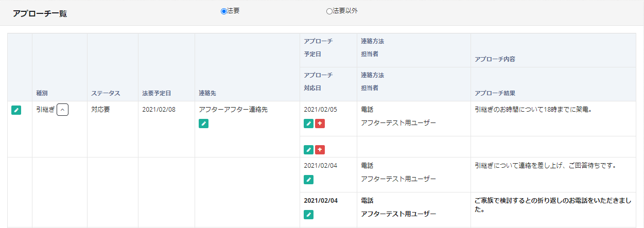Click the アプローチ一覧 page title
The width and height of the screenshot is (644, 228).
click(x=40, y=13)
